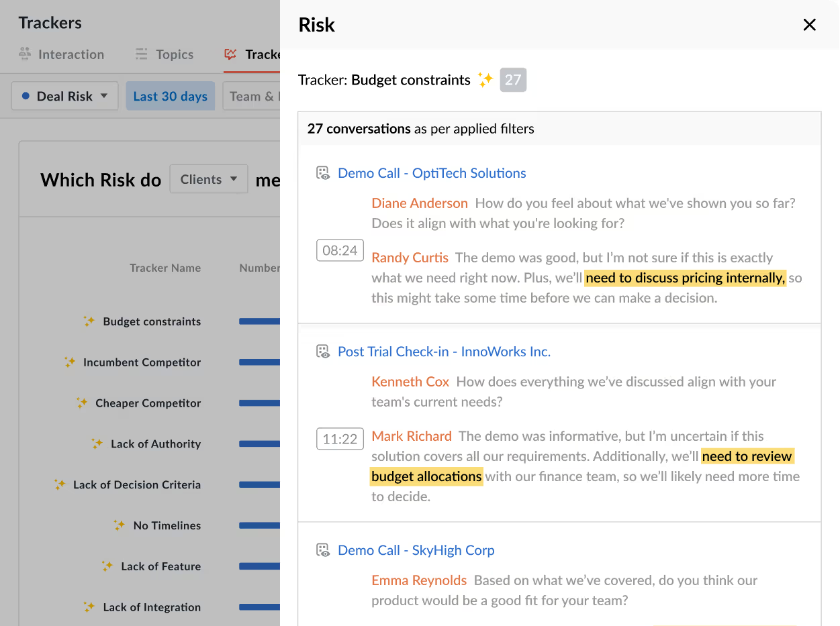Click the sparkle icon beside Lack of Authority row
Viewport: 840px width, 626px height.
[97, 444]
